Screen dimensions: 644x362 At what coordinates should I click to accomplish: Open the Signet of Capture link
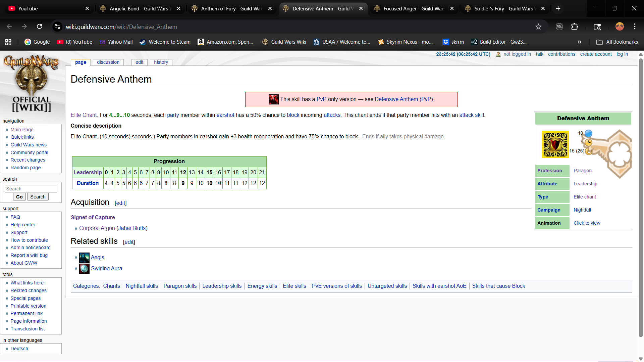click(x=93, y=218)
